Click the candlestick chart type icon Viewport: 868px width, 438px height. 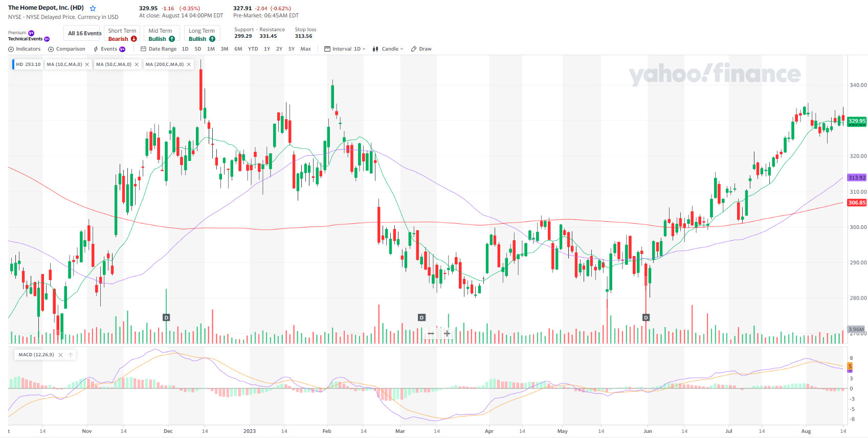[376, 49]
